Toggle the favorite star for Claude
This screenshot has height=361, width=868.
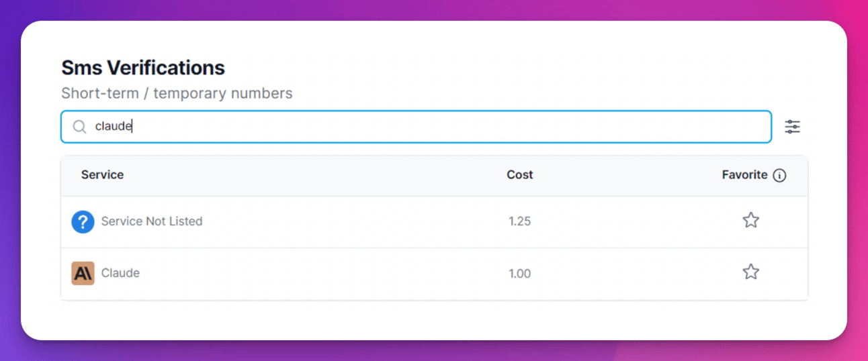[750, 272]
